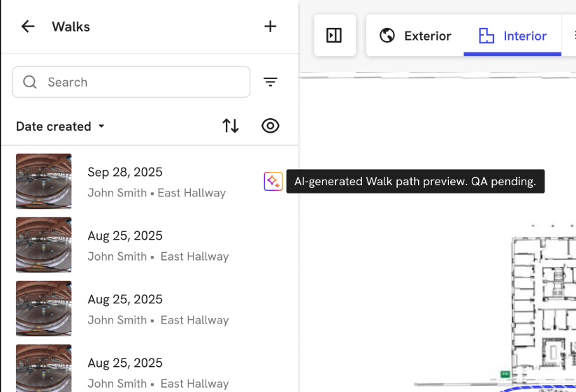Click the globe icon on Exterior
This screenshot has height=392, width=576.
[x=387, y=36]
